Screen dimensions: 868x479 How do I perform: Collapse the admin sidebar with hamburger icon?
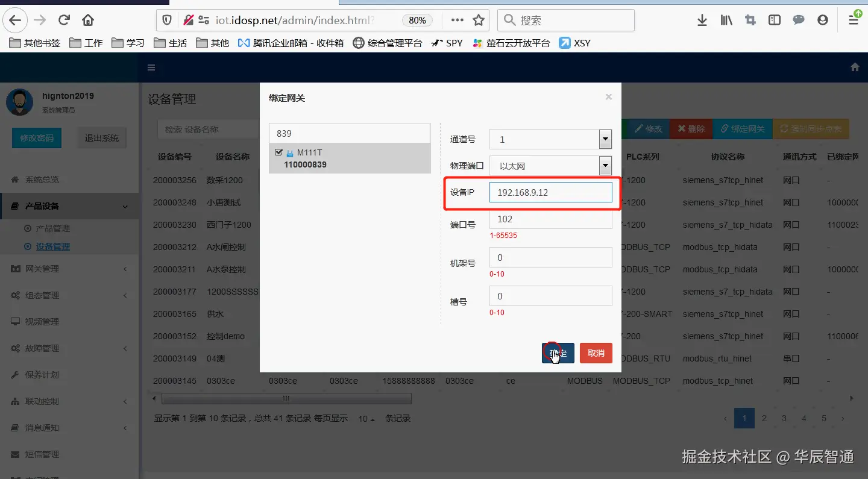tap(151, 67)
